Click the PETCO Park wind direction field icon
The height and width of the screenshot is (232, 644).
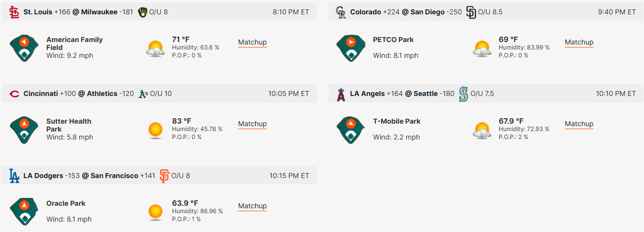351,48
